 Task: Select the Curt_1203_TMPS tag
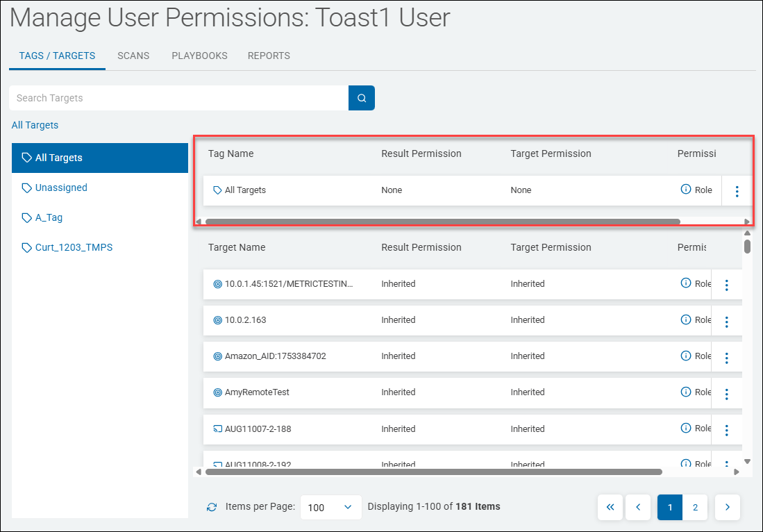click(73, 247)
